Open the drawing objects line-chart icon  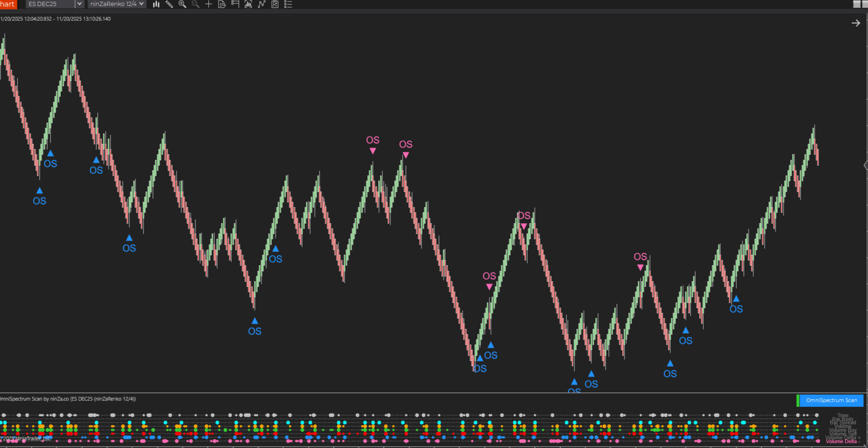coord(261,4)
